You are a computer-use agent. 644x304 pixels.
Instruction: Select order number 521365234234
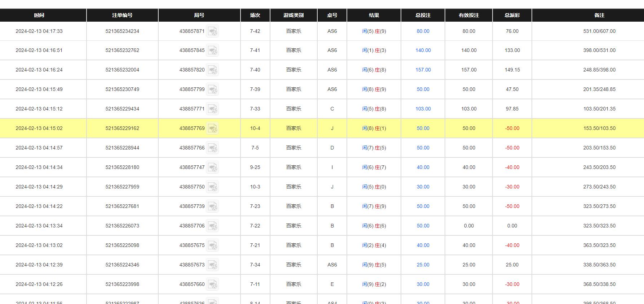[122, 31]
